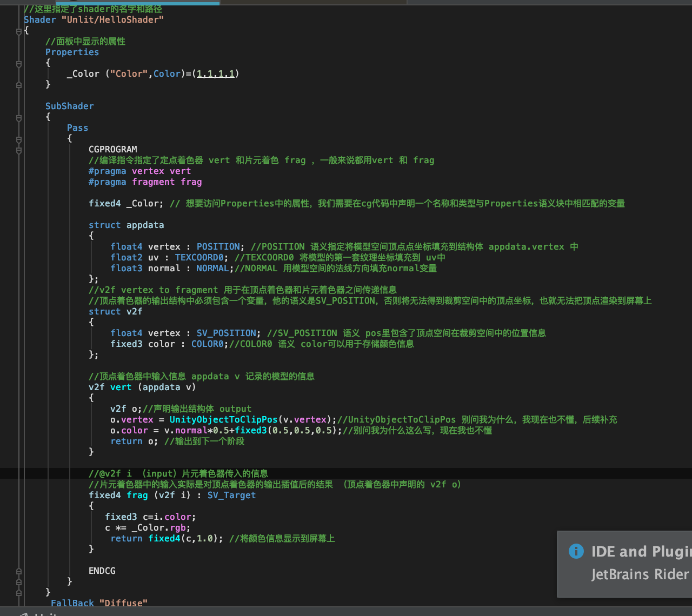The image size is (692, 616).
Task: Click the UnityObjectToClipPos function call
Action: pos(223,419)
